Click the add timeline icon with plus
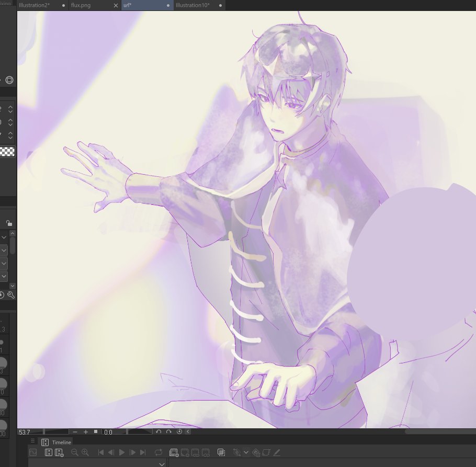This screenshot has width=476, height=467. coord(60,452)
